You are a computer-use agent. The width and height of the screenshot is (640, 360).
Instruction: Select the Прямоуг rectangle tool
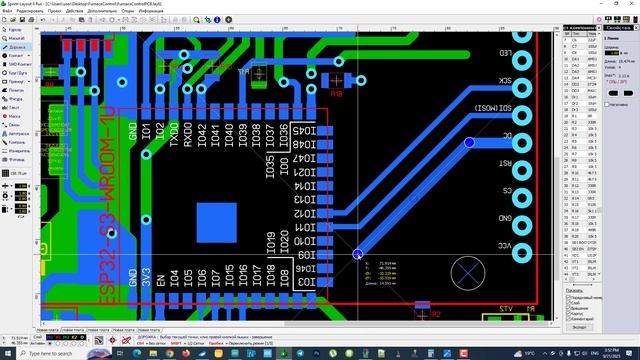pyautogui.click(x=12, y=82)
